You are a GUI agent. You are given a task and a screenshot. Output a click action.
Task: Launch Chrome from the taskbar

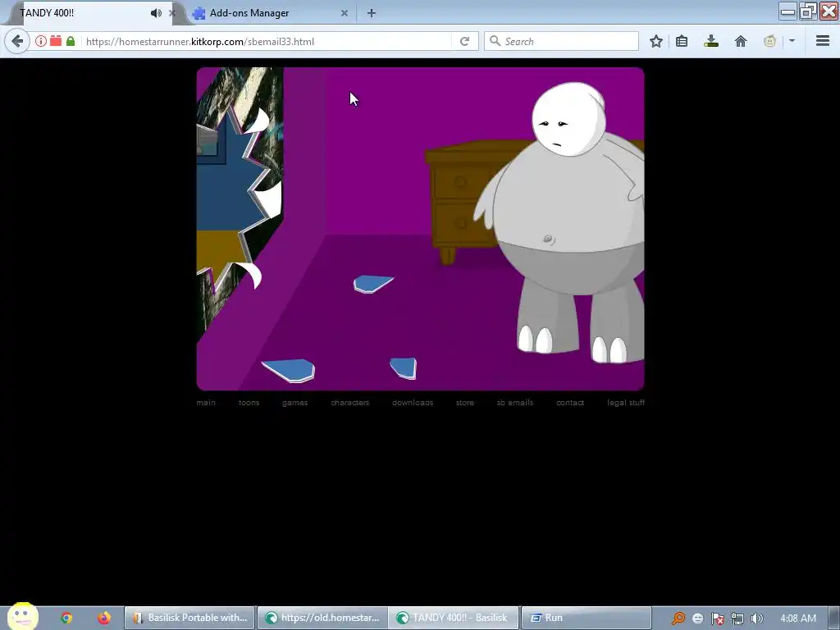tap(66, 618)
